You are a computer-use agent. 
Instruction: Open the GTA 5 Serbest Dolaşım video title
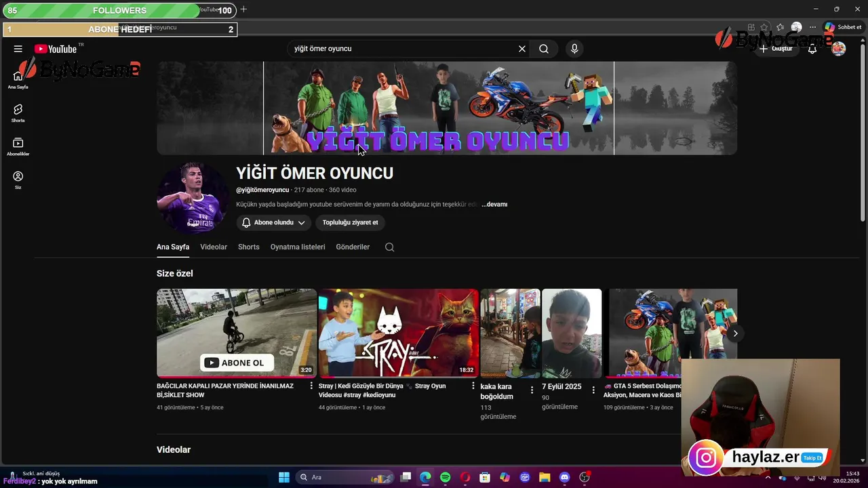point(643,390)
